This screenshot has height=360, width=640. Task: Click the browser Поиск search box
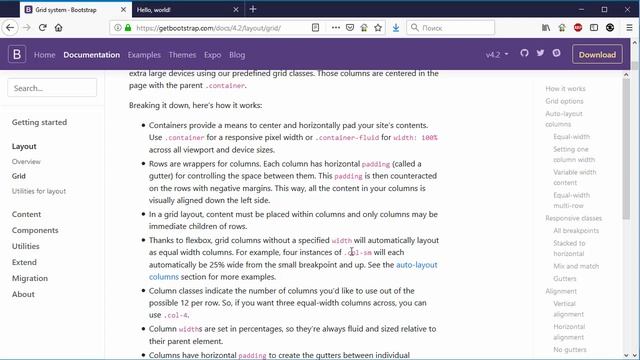[451, 28]
